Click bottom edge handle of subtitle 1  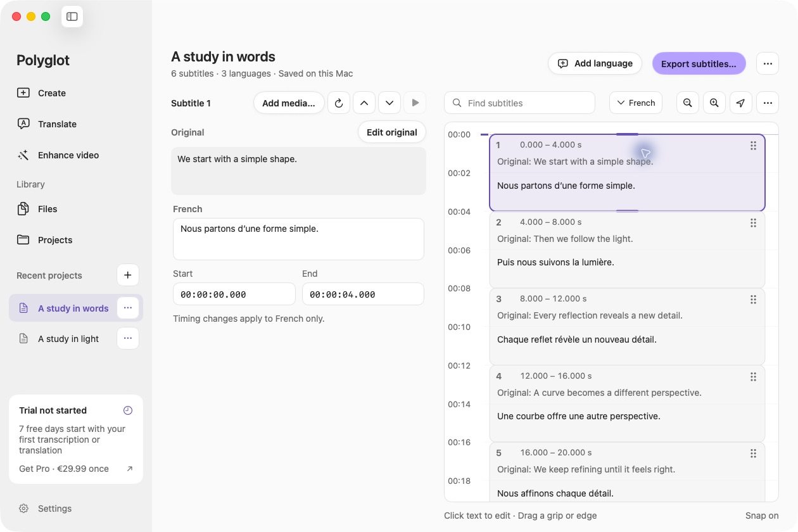(x=627, y=211)
